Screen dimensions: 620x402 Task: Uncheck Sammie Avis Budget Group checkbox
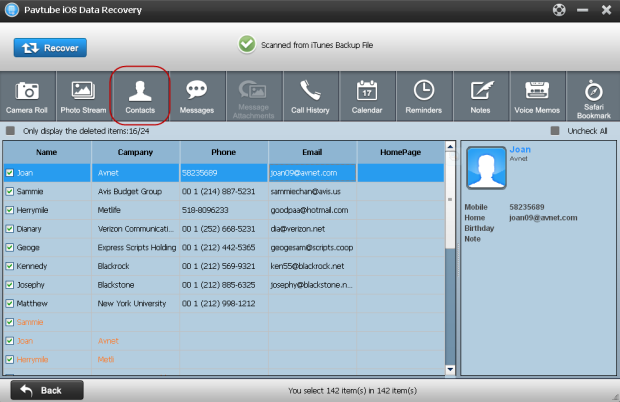(10, 191)
